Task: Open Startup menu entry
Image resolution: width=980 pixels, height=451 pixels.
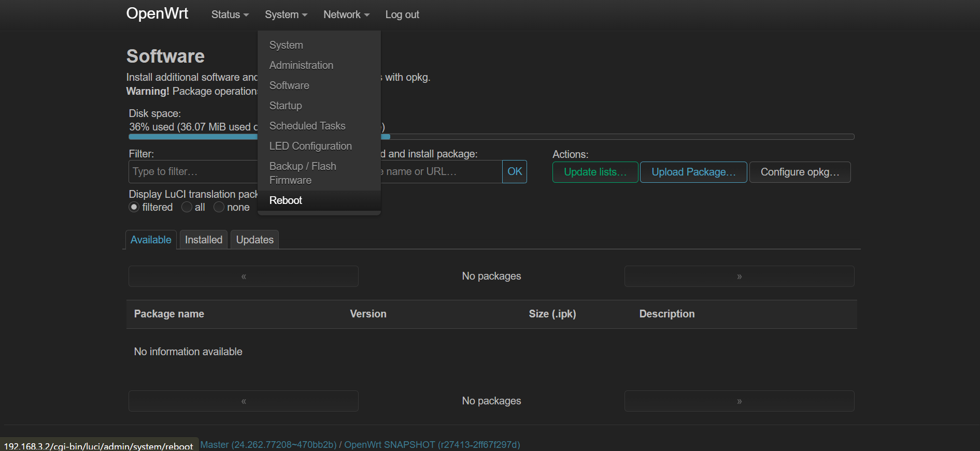Action: (x=319, y=106)
